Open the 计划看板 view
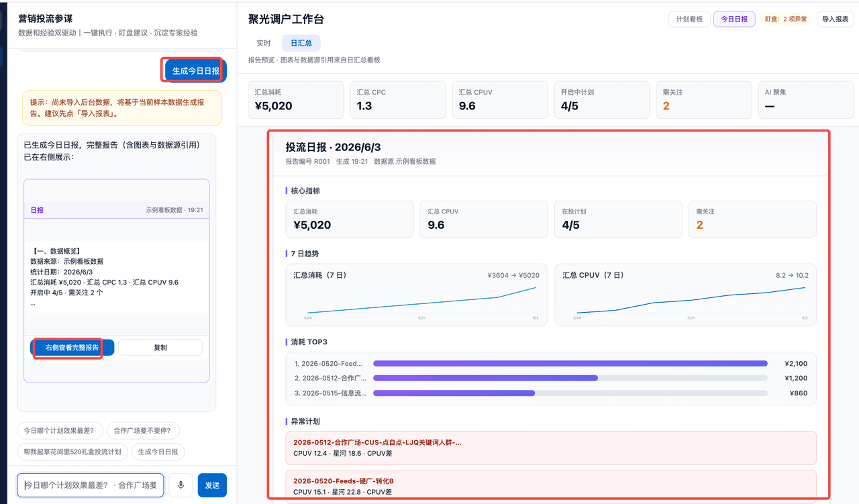 pos(689,19)
